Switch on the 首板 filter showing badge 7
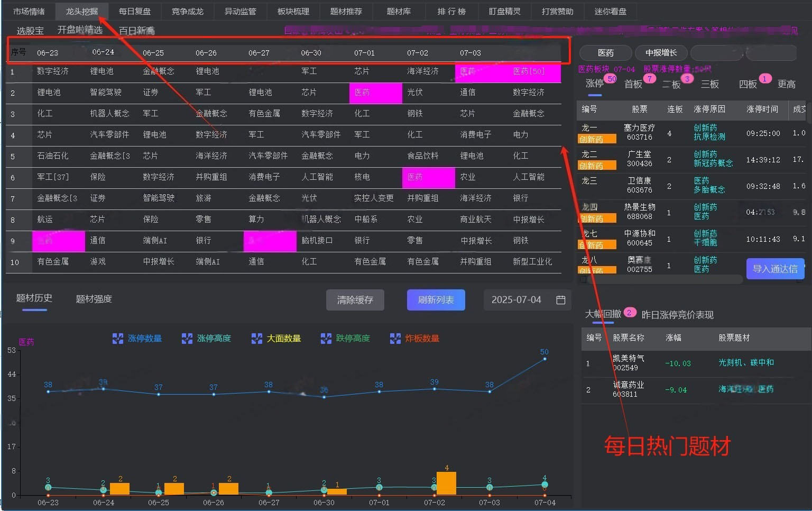The height and width of the screenshot is (511, 812). pyautogui.click(x=633, y=83)
